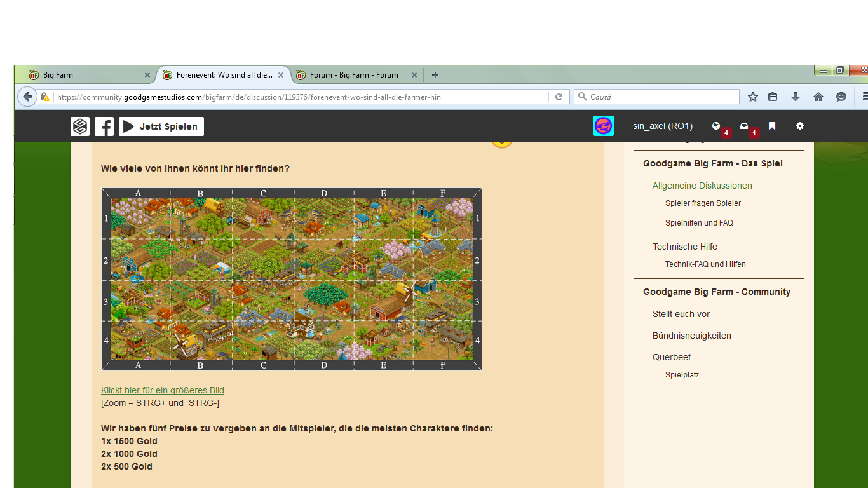Open the Facebook page icon
Screen dimensions: 868x488
(x=104, y=126)
